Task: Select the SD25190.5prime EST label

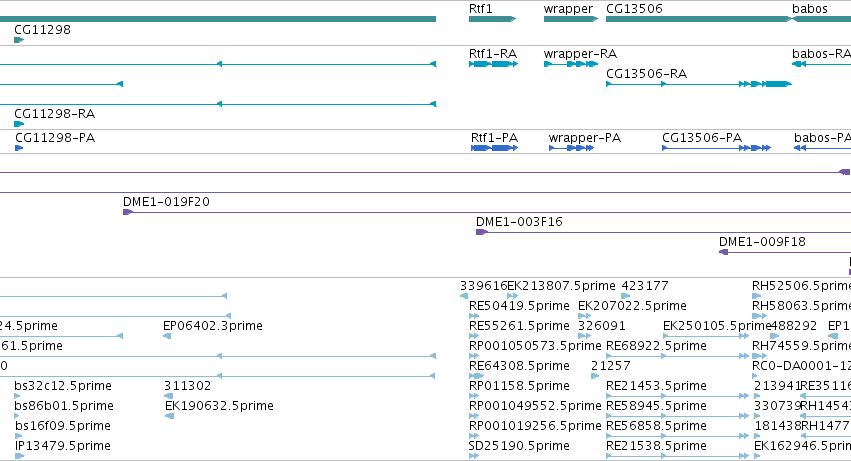Action: [519, 445]
